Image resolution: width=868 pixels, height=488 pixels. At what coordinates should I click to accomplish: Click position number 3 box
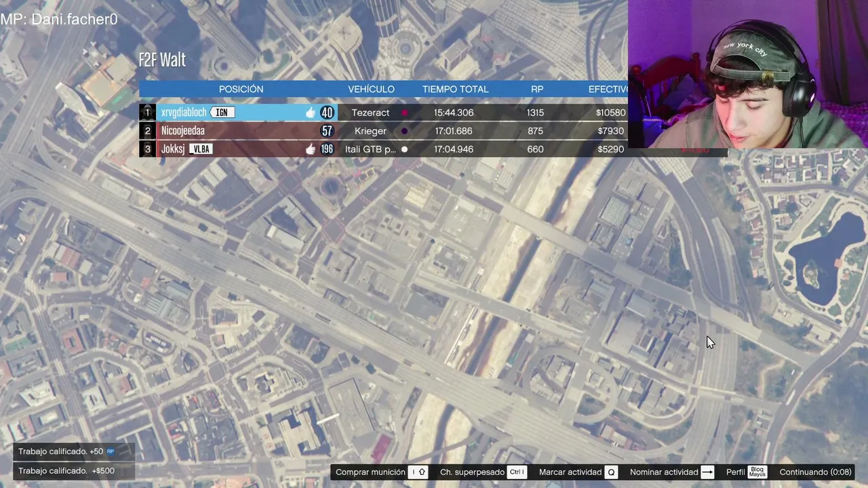(147, 149)
